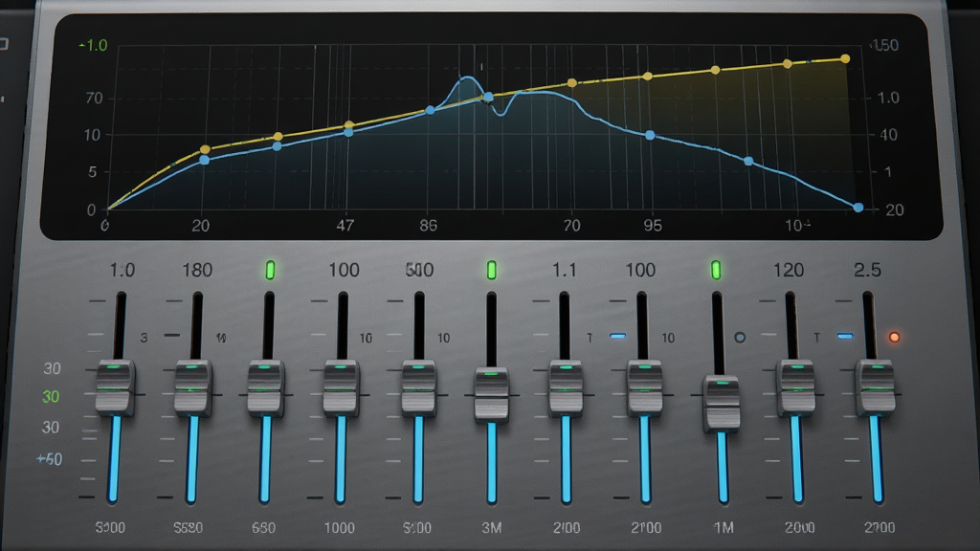Select the last blue curve node near 20
This screenshot has width=980, height=551.
[858, 208]
